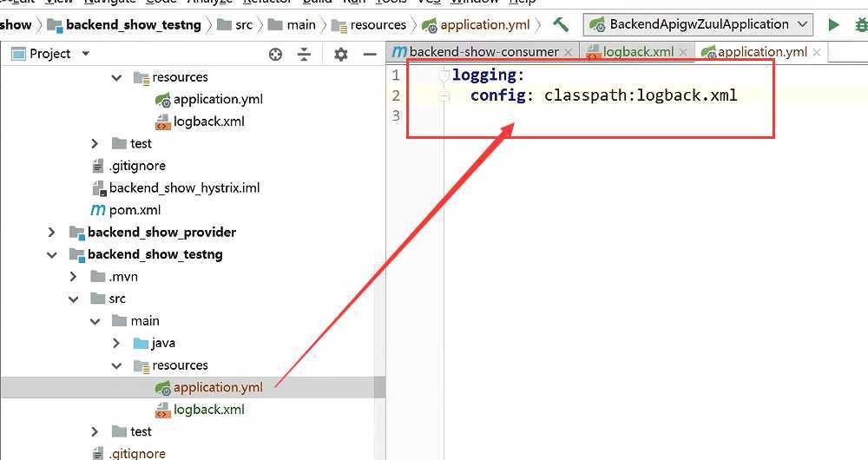Expand the java folder

(116, 343)
